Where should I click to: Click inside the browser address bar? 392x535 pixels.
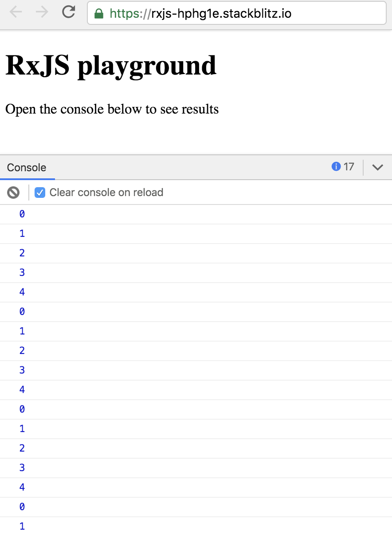coord(236,13)
